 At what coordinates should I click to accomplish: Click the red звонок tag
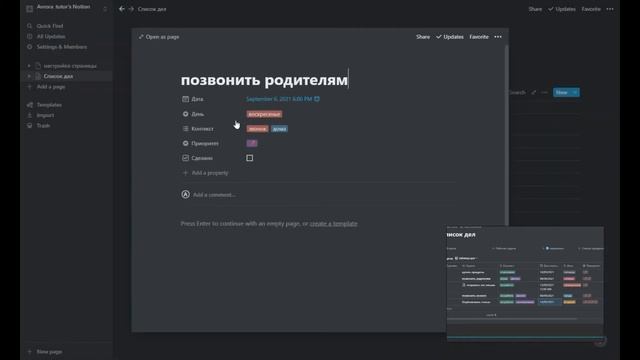click(257, 129)
